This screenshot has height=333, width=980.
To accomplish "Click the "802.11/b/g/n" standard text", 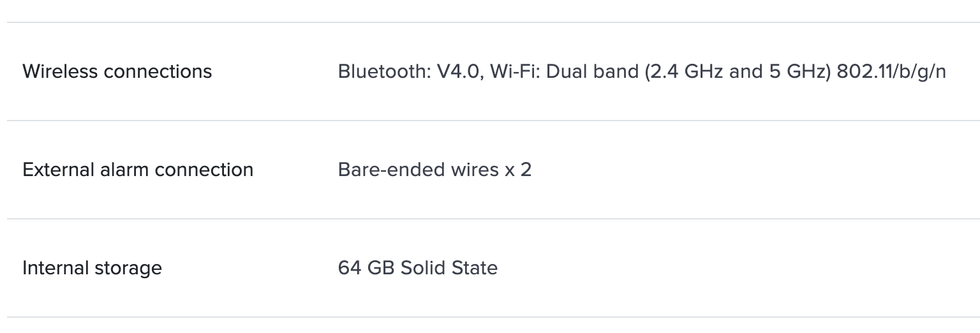I will tap(891, 71).
